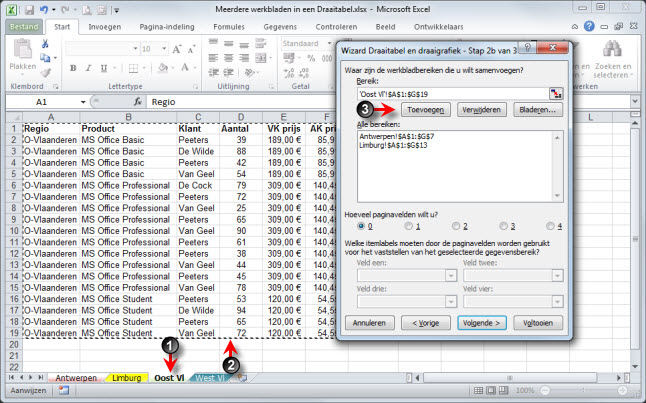Switch to the West Vl sheet tab
The image size is (646, 403).
210,377
